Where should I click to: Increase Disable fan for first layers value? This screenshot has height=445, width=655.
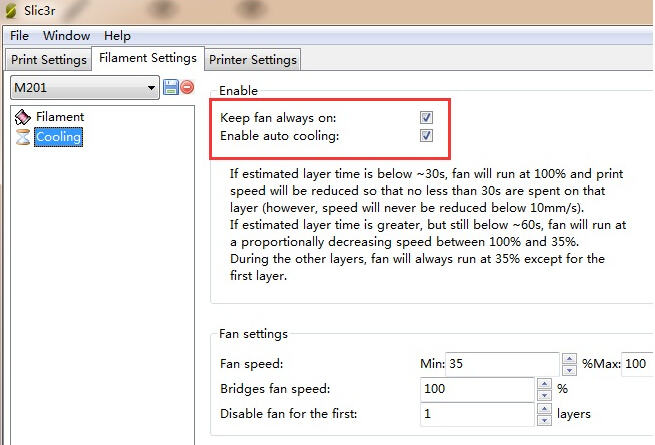click(x=545, y=408)
